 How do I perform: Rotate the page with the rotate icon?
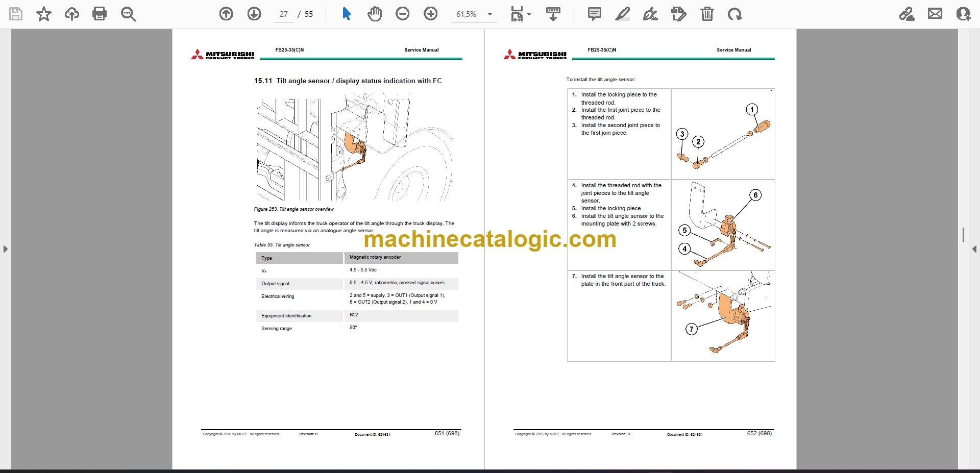point(735,14)
